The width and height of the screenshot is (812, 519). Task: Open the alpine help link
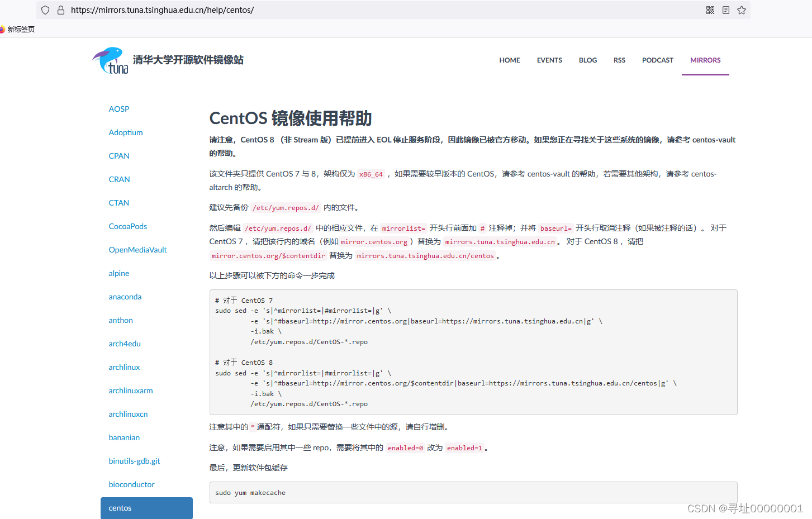[x=119, y=273]
